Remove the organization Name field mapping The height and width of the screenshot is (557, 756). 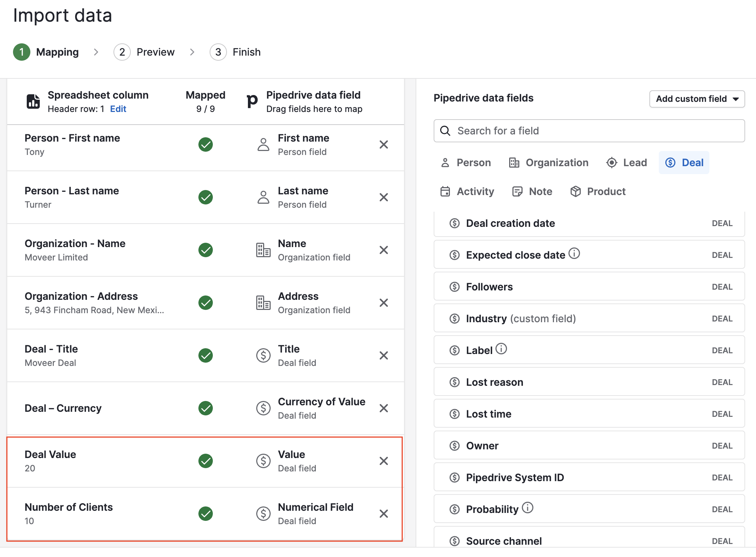pyautogui.click(x=383, y=250)
